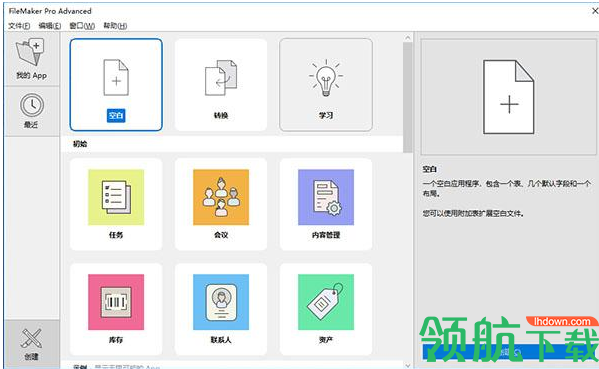Pick the 会议 meetings starter app
The width and height of the screenshot is (599, 369).
pyautogui.click(x=221, y=204)
